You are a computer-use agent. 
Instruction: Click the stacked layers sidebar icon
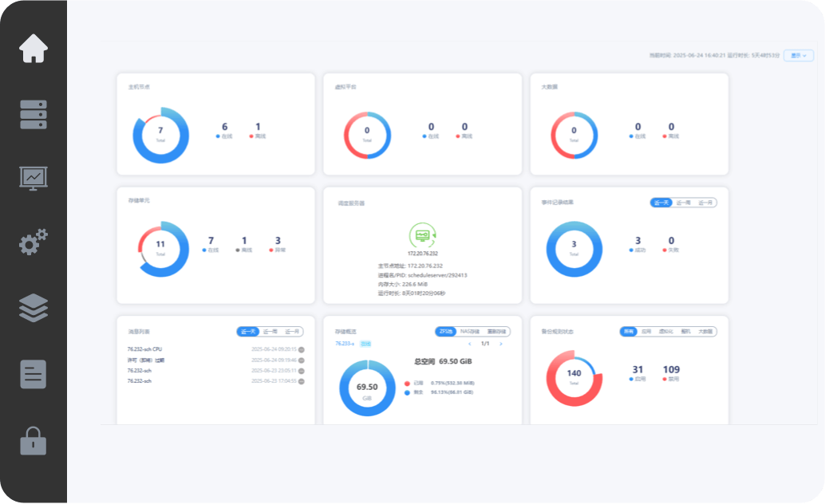coord(34,308)
